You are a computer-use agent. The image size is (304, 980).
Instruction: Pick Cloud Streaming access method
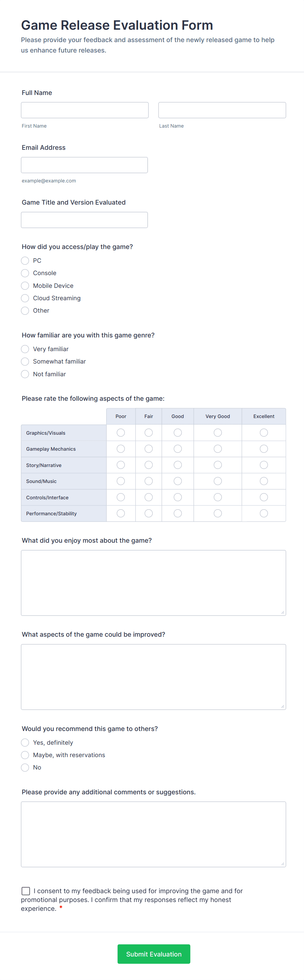(25, 298)
